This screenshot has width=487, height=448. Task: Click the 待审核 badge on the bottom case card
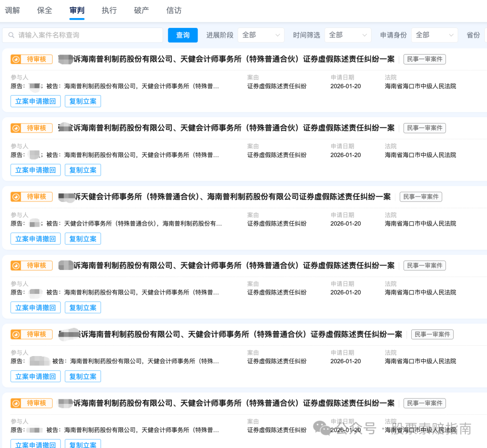coord(31,403)
